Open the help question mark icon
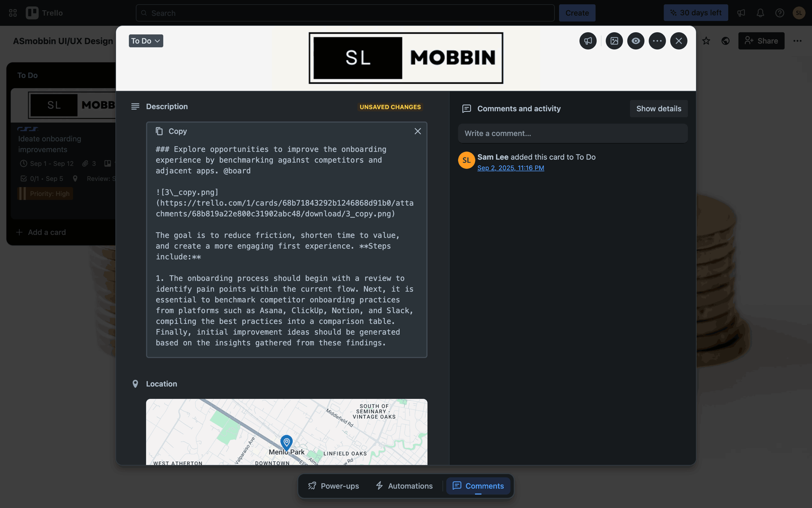This screenshot has height=508, width=812. pos(779,13)
